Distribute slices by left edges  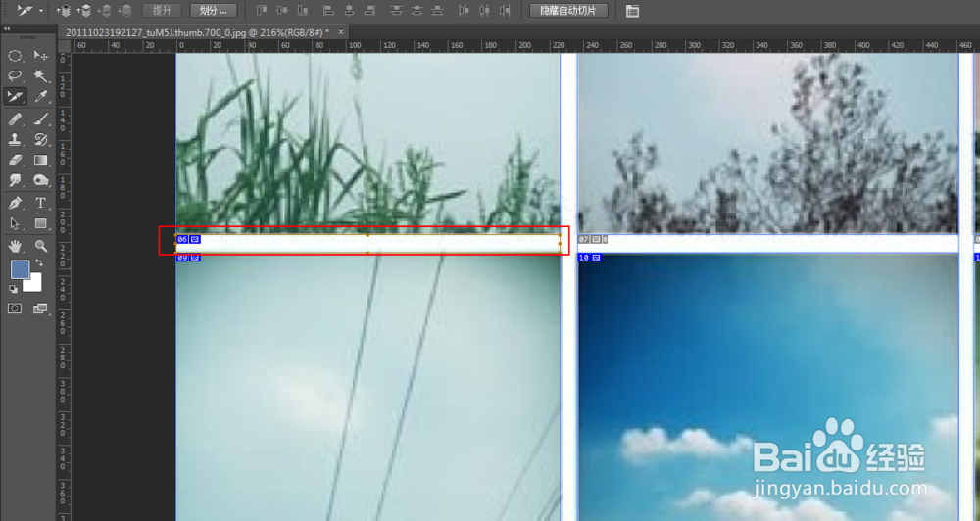464,10
